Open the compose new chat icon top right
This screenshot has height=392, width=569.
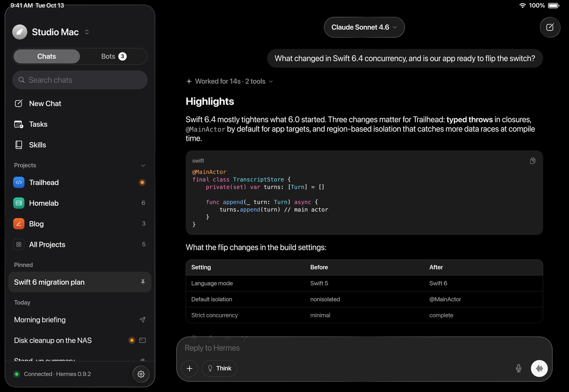(550, 27)
